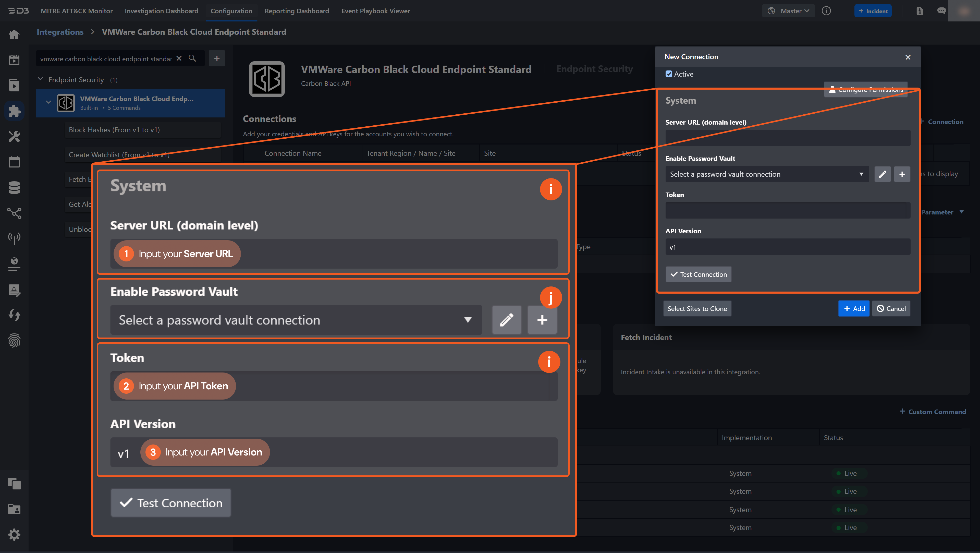The width and height of the screenshot is (980, 553).
Task: Uncheck the Active checkbox
Action: (669, 74)
